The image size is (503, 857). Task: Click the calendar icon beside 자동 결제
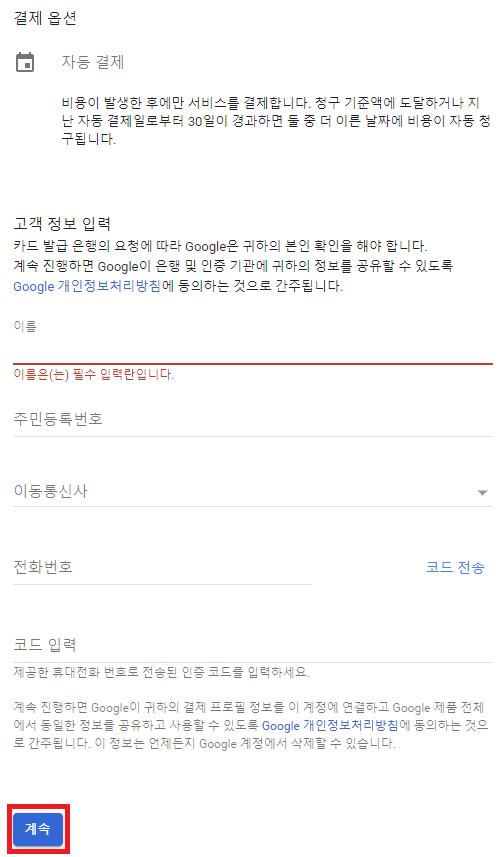tap(25, 62)
